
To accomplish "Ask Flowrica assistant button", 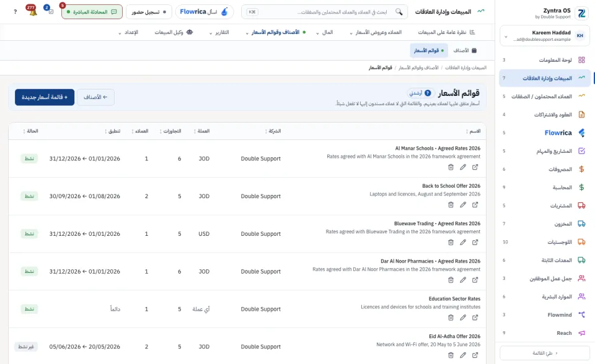I will (x=204, y=12).
